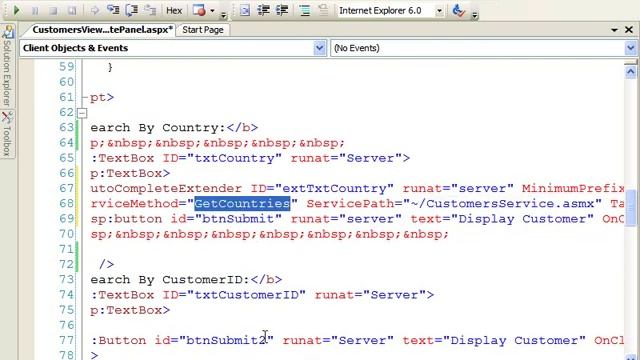Click the Step Out icon
The width and height of the screenshot is (640, 360).
click(150, 11)
